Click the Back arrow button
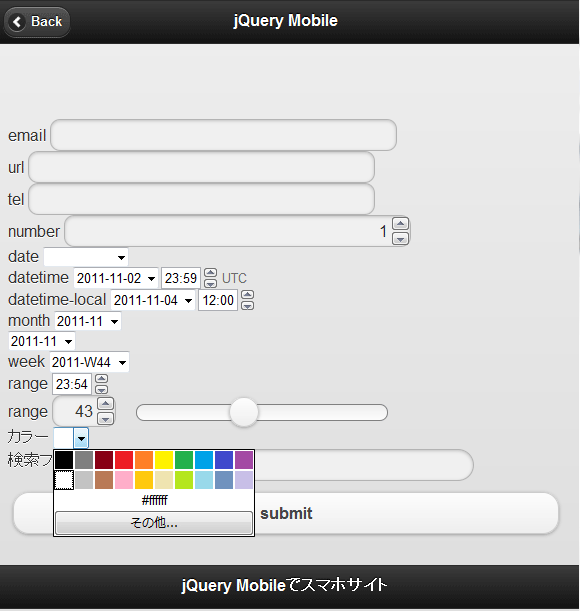The image size is (580, 611). 37,22
